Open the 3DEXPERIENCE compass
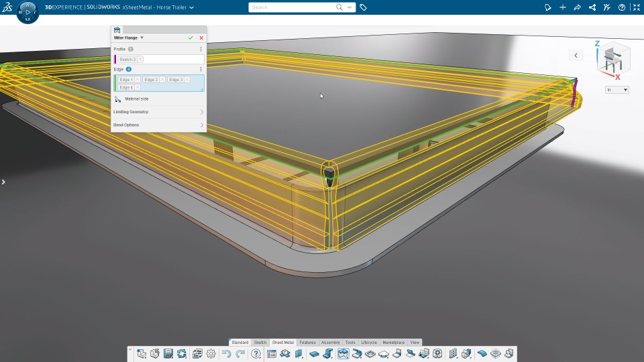Screen dimensions: 644x362 click(x=28, y=12)
